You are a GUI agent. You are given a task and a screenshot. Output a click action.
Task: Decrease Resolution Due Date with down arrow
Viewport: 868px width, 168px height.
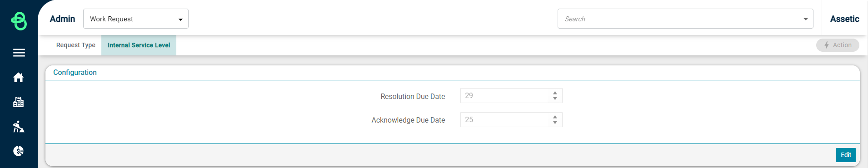tap(555, 99)
